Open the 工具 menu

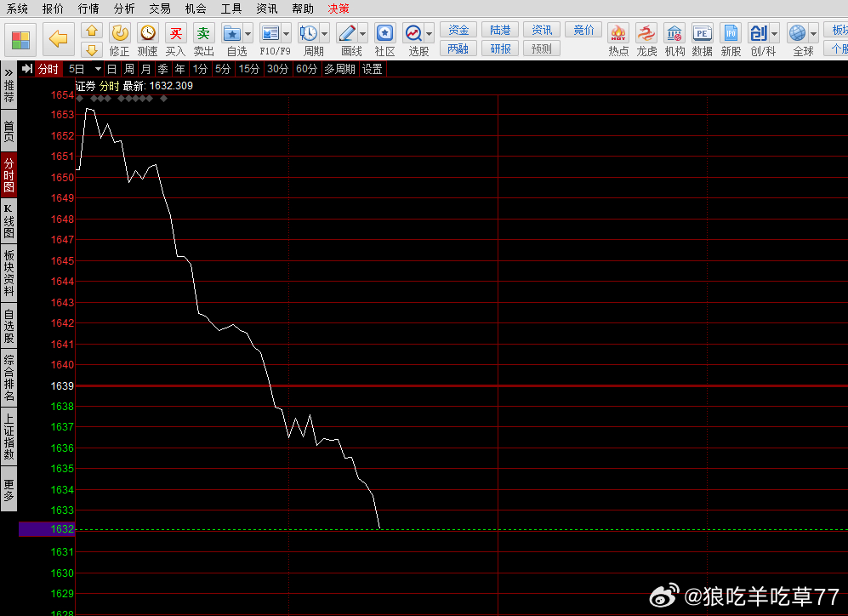click(231, 9)
